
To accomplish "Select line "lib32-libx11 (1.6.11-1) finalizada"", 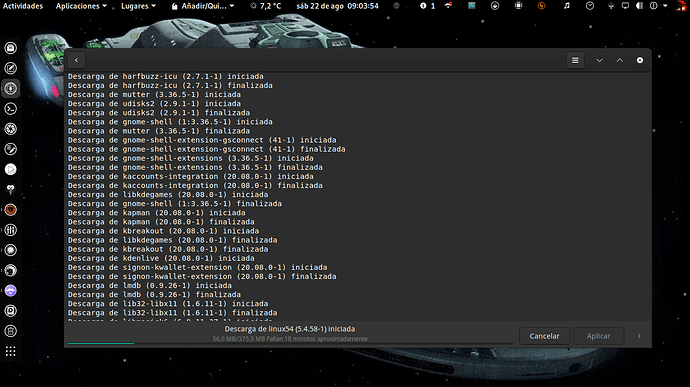I will pyautogui.click(x=172, y=313).
